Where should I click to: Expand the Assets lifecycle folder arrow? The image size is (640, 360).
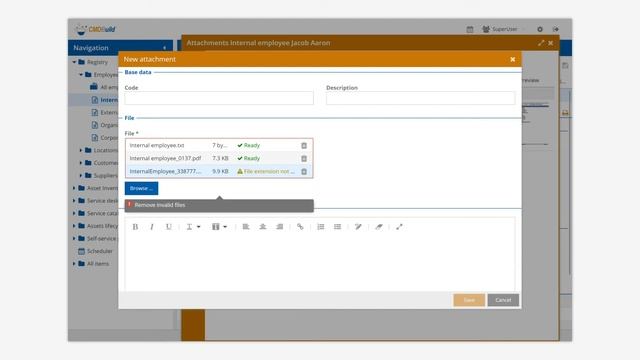(x=74, y=226)
